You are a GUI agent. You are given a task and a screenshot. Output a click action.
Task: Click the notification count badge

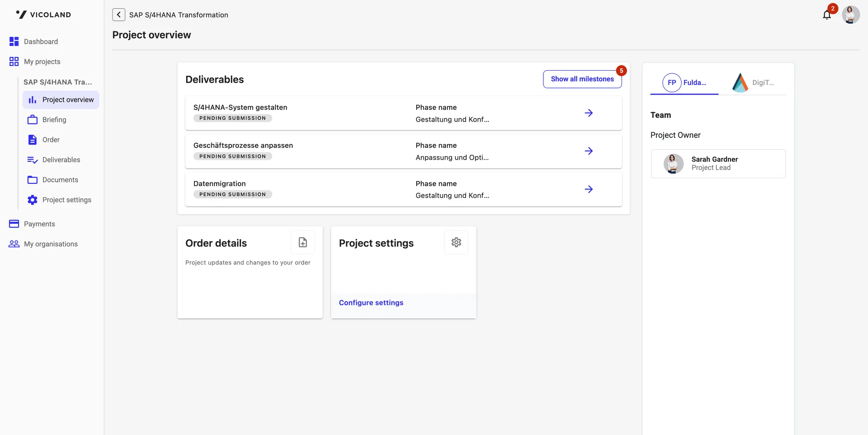[833, 9]
